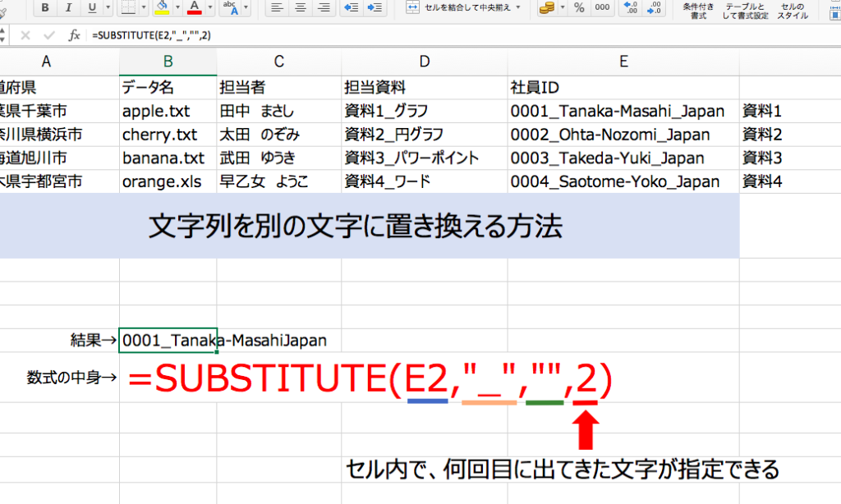Apply the yellow fill color bucket
Image resolution: width=841 pixels, height=504 pixels.
162,7
